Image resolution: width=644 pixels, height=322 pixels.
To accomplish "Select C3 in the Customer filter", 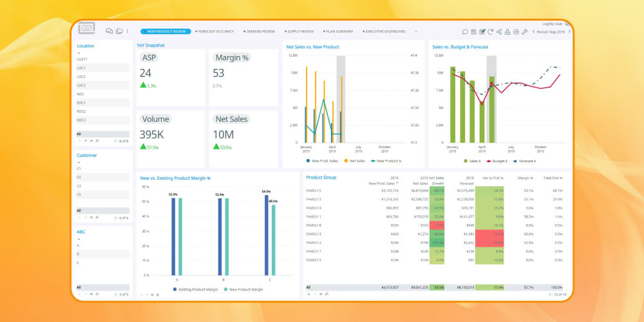I will 79,185.
